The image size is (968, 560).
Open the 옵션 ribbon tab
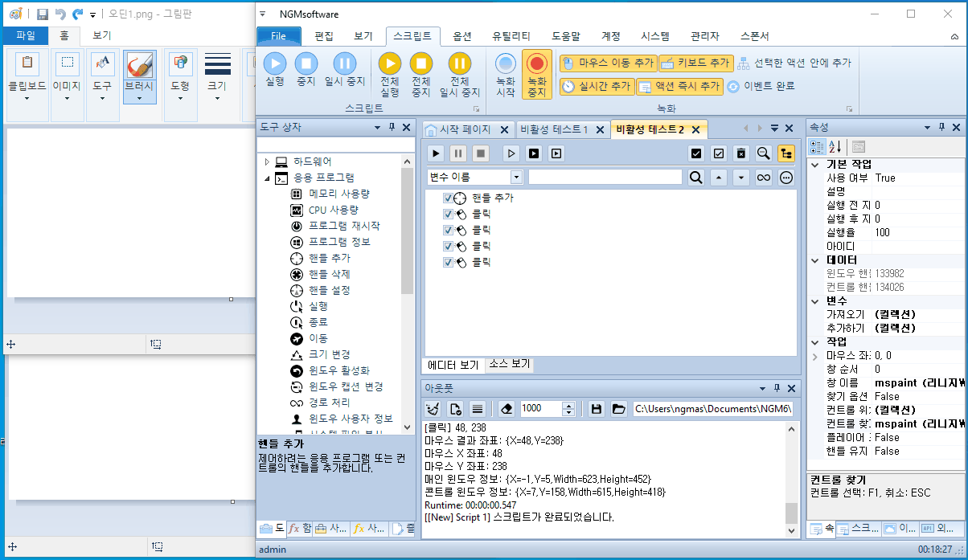pyautogui.click(x=462, y=36)
